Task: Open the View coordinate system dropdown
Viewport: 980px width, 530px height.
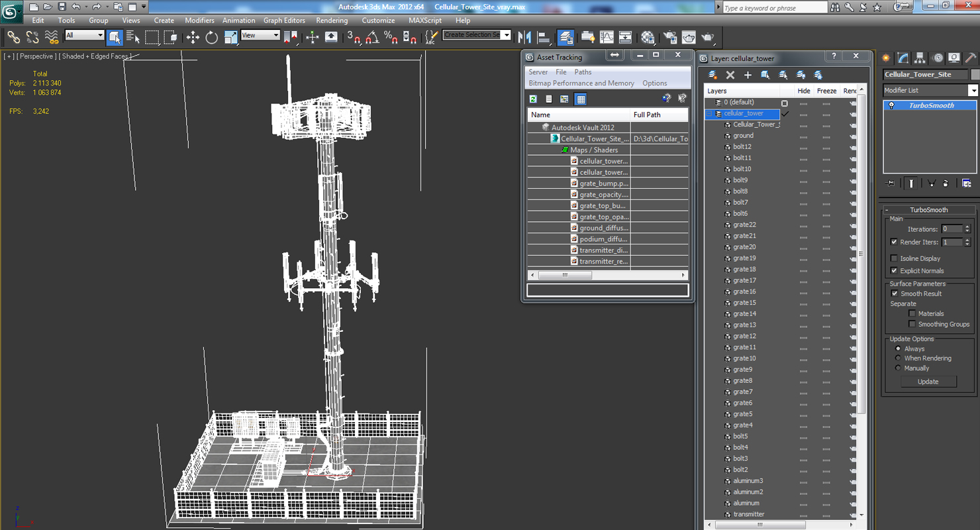Action: click(260, 35)
